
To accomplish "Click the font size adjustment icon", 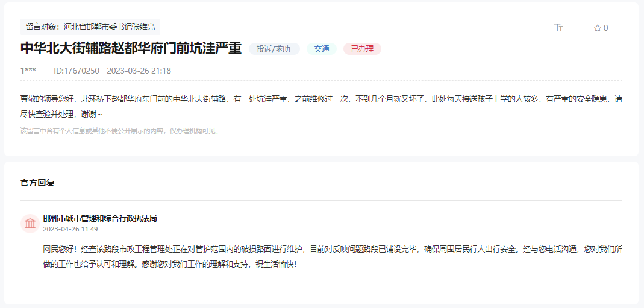I will pyautogui.click(x=558, y=28).
